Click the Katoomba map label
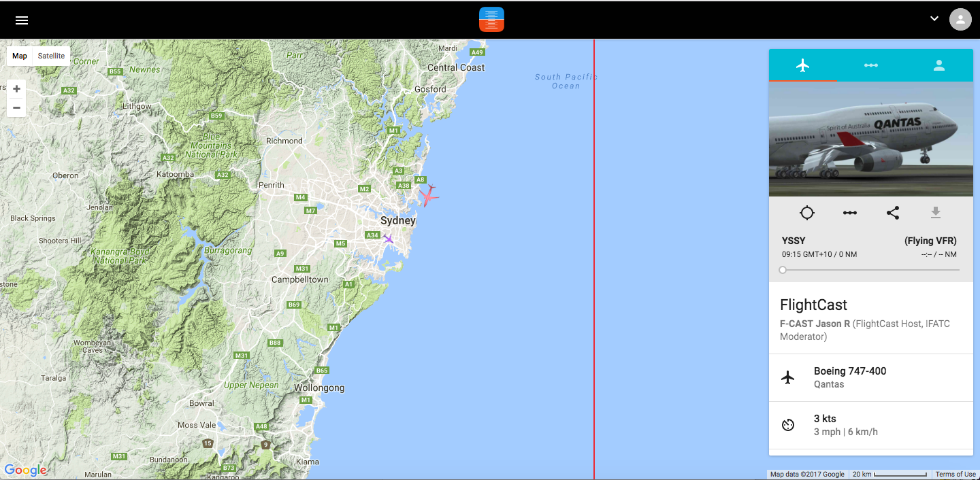980x480 pixels. point(175,174)
